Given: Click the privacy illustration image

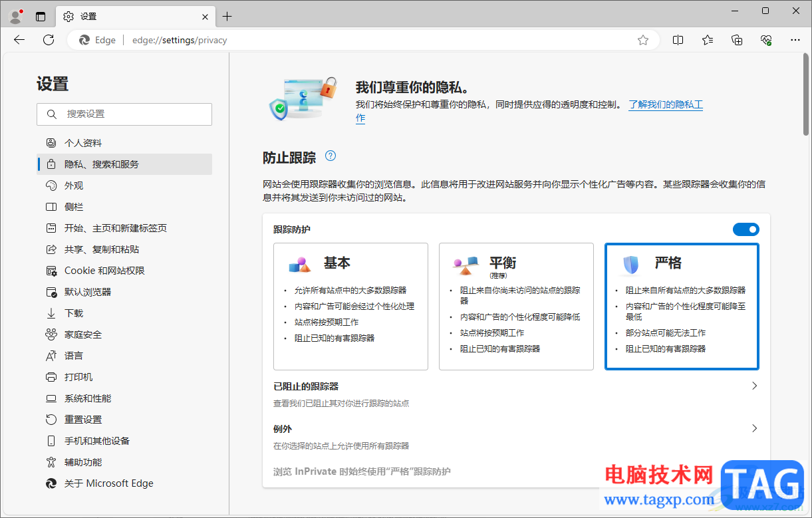Looking at the screenshot, I should pos(303,98).
